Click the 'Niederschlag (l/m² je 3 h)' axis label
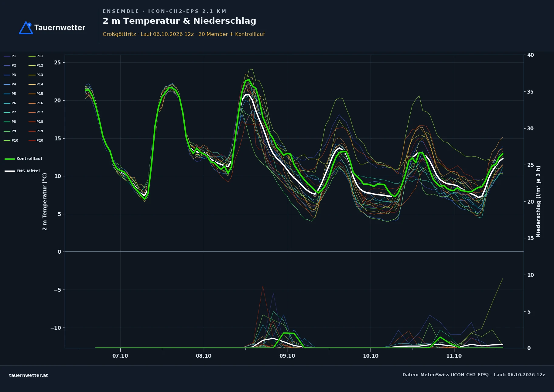Image resolution: width=554 pixels, height=392 pixels. [538, 201]
